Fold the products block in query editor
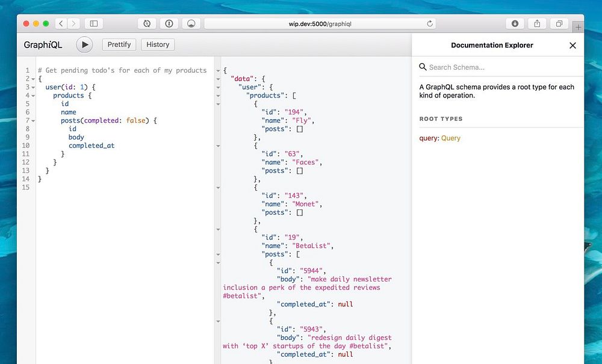The height and width of the screenshot is (364, 602). click(33, 96)
